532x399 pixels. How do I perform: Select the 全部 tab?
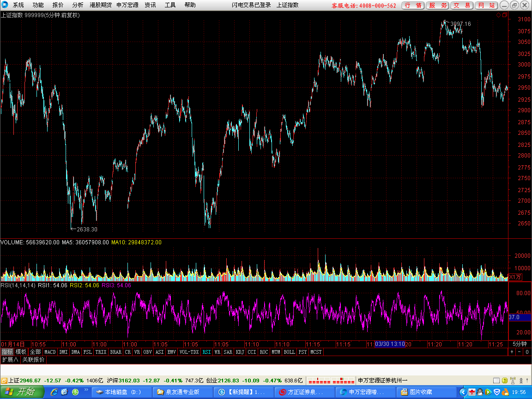(35, 352)
